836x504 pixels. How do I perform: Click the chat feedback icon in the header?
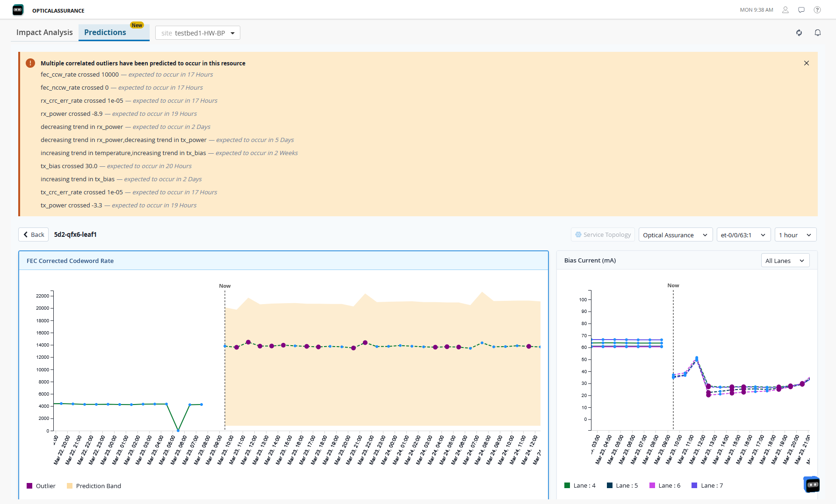[801, 9]
